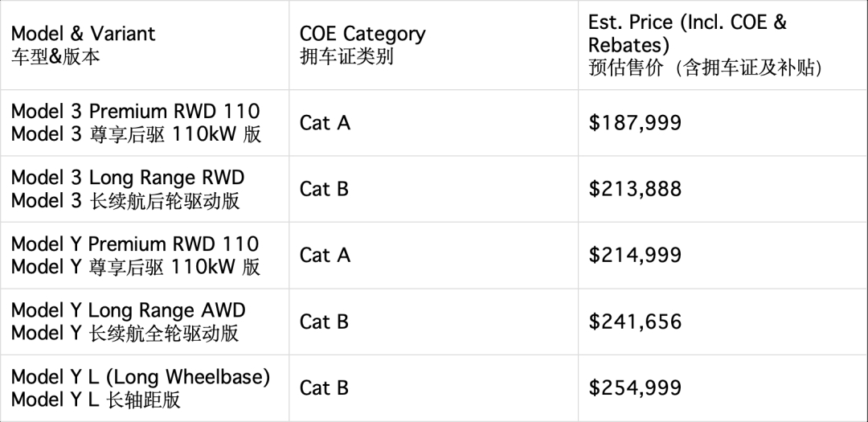Click the $213,888 price
Screen dimensions: 868x422
tap(635, 189)
